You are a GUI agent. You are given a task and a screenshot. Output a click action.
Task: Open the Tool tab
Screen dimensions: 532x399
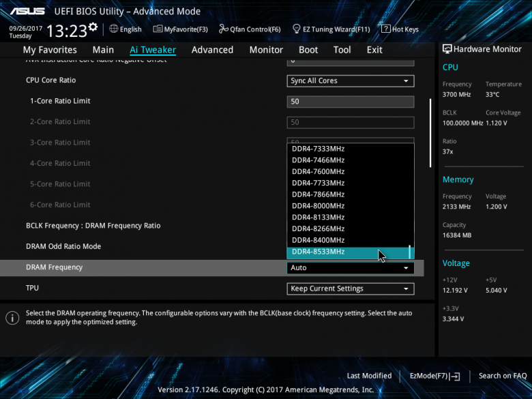coord(342,50)
